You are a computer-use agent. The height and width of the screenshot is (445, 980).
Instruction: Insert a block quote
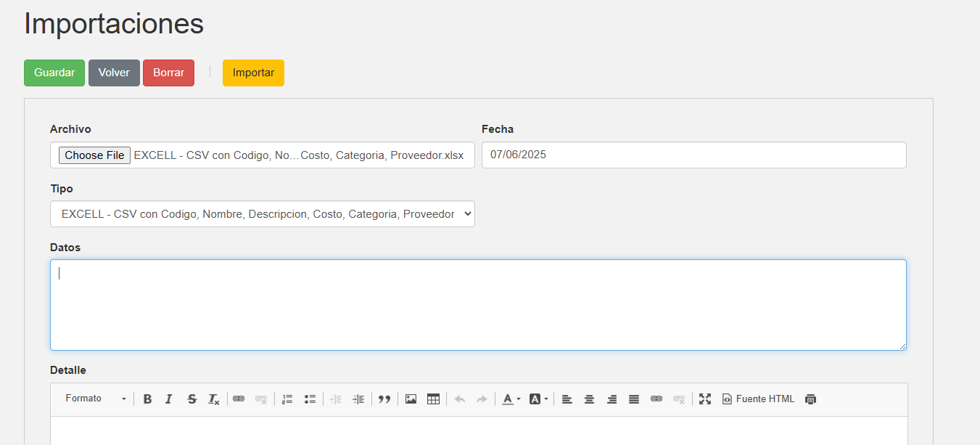tap(384, 399)
